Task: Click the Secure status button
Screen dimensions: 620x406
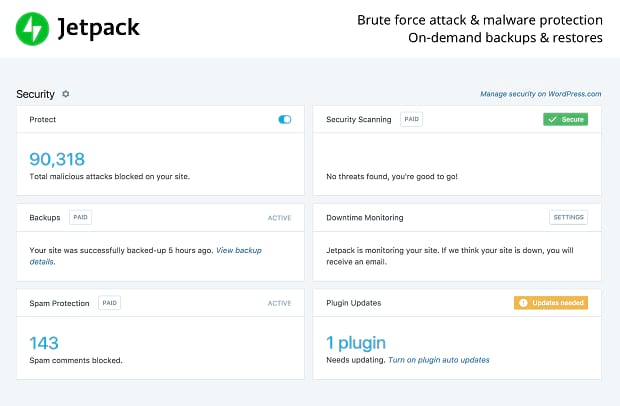Action: tap(565, 119)
